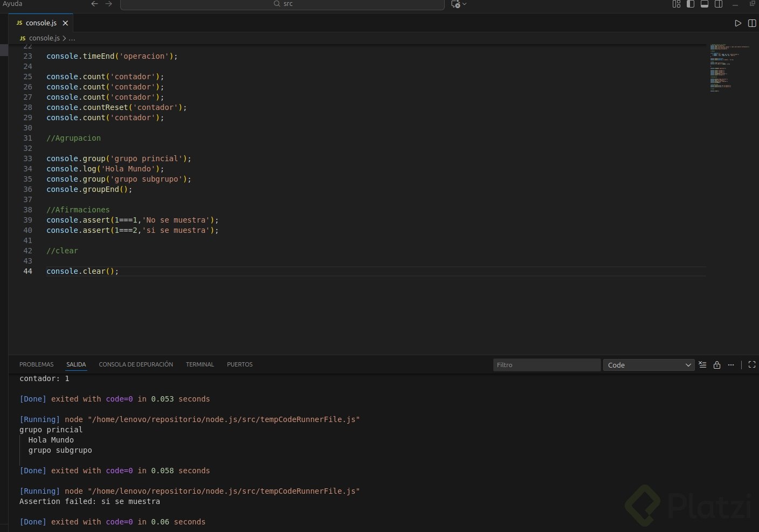
Task: Open the output panel's more actions menu
Action: (731, 365)
